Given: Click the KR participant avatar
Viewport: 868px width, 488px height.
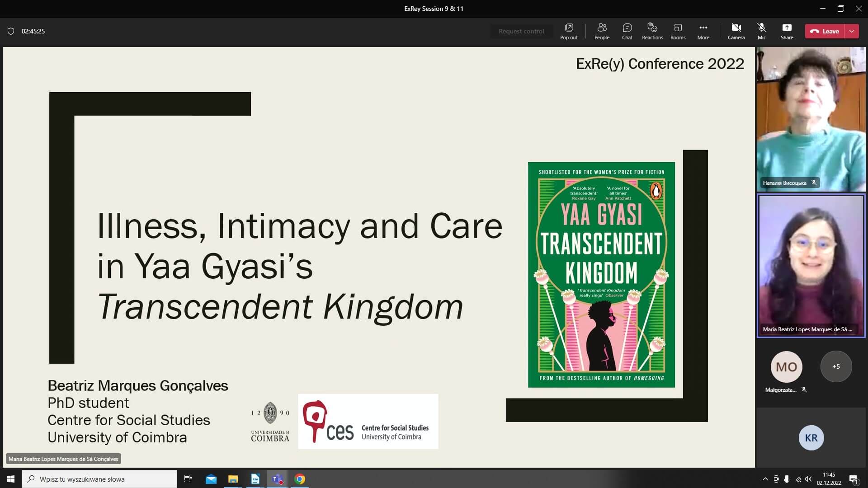Looking at the screenshot, I should [x=811, y=437].
